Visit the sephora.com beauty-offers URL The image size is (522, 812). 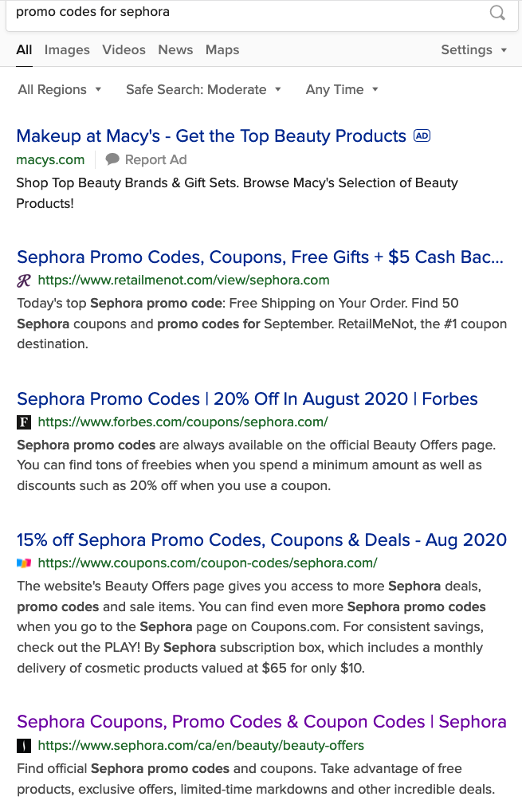click(201, 746)
